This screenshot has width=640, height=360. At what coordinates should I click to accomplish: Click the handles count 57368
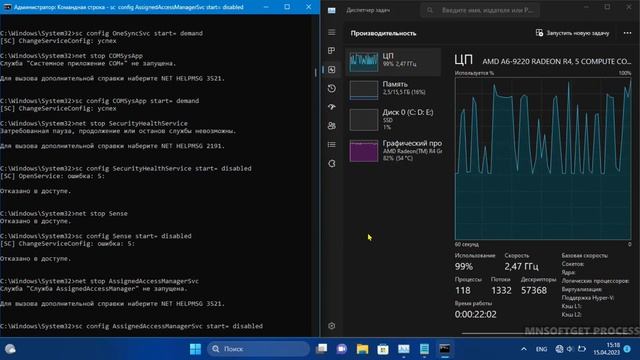coord(534,290)
